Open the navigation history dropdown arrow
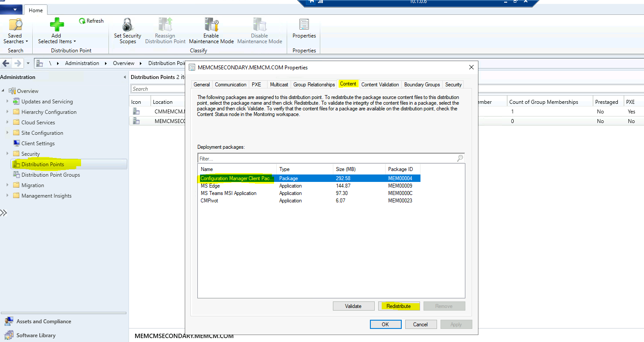The width and height of the screenshot is (644, 342). [x=28, y=63]
